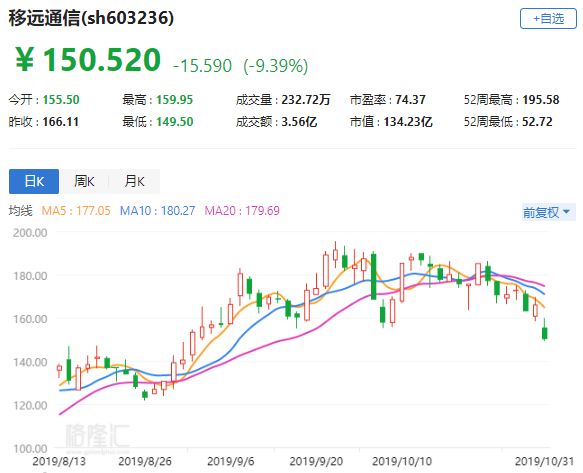The width and height of the screenshot is (583, 473).
Task: Add stock to watchlist with +自选 button
Action: [548, 19]
